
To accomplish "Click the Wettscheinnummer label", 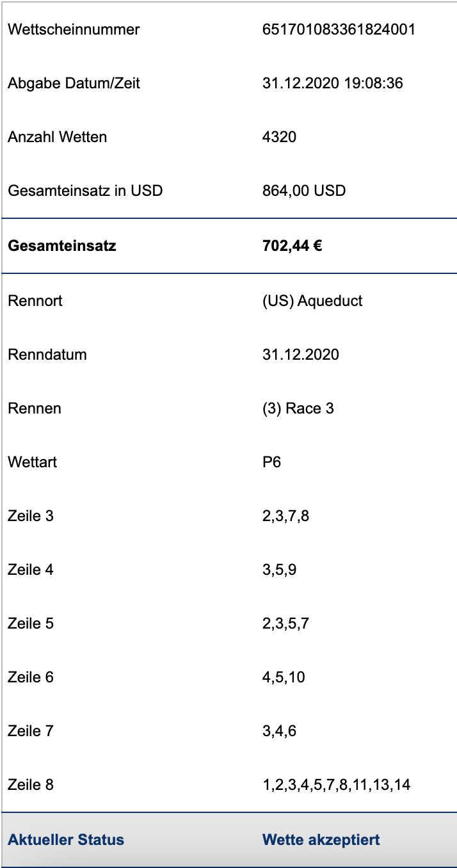I will click(74, 29).
